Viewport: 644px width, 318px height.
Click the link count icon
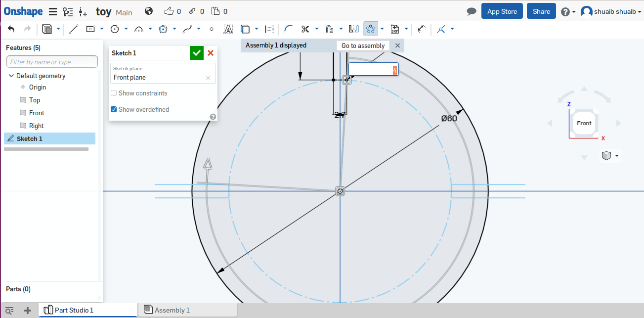192,11
